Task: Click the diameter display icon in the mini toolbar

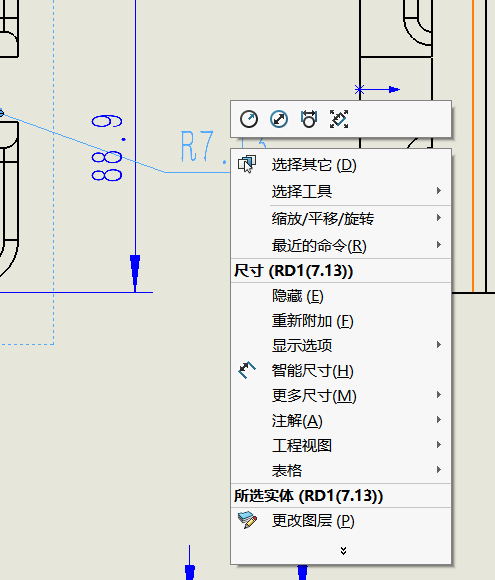Action: pos(279,119)
